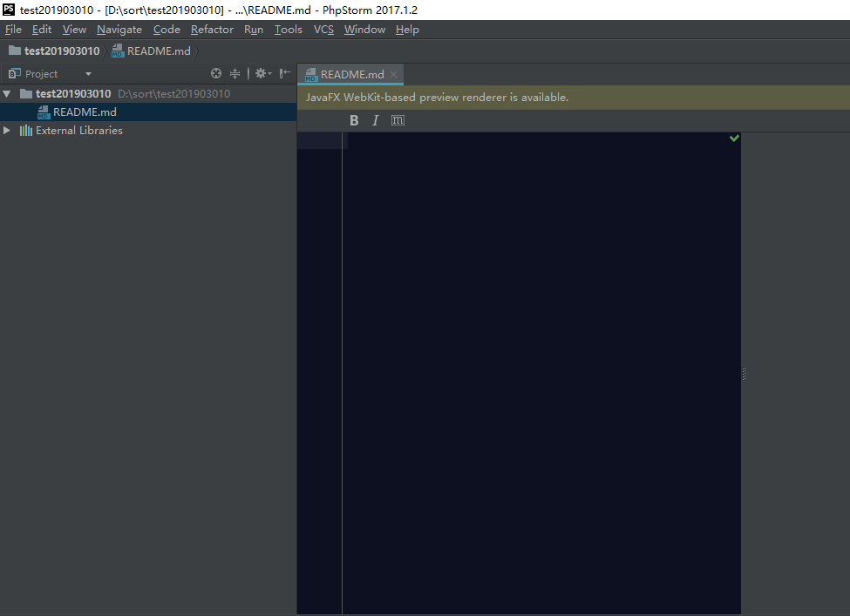Select the test201903010 project root row

tap(148, 94)
